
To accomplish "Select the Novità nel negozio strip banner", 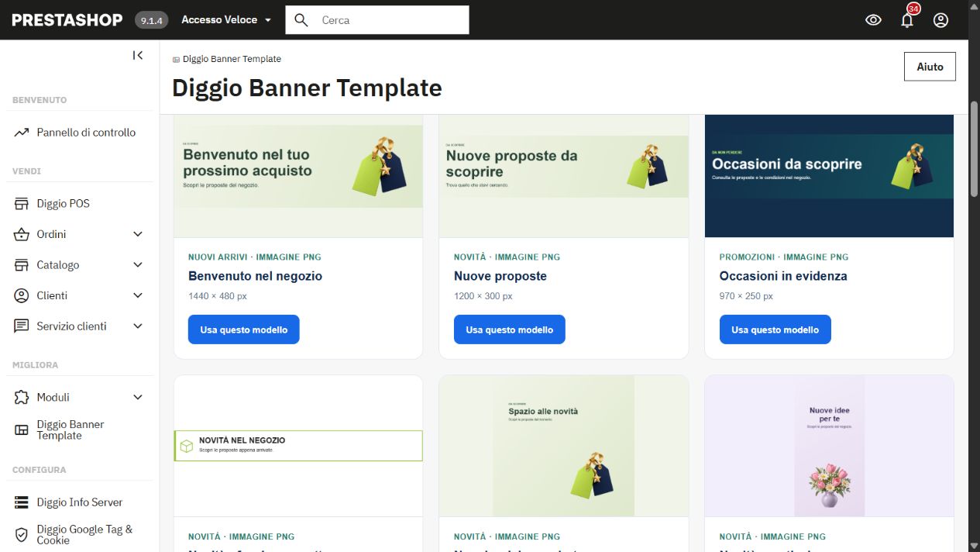I will [x=298, y=446].
